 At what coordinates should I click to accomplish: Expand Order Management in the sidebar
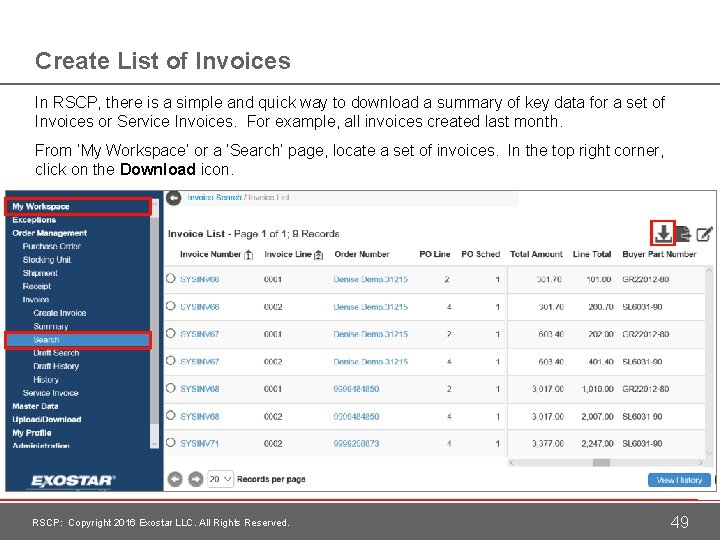[50, 233]
